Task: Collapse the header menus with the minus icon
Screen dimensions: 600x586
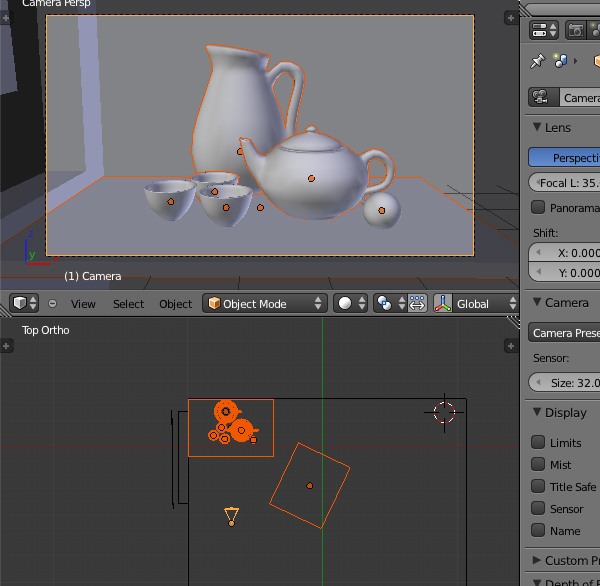Action: click(52, 304)
